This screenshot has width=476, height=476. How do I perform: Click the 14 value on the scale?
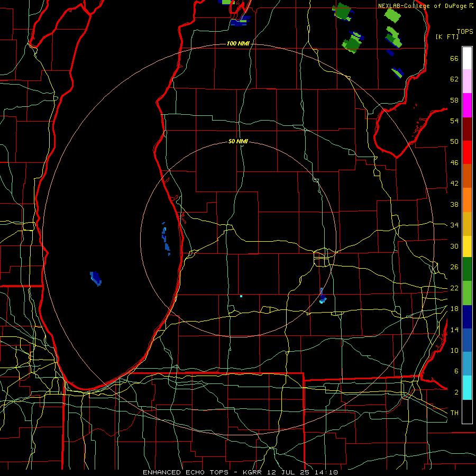click(x=454, y=329)
